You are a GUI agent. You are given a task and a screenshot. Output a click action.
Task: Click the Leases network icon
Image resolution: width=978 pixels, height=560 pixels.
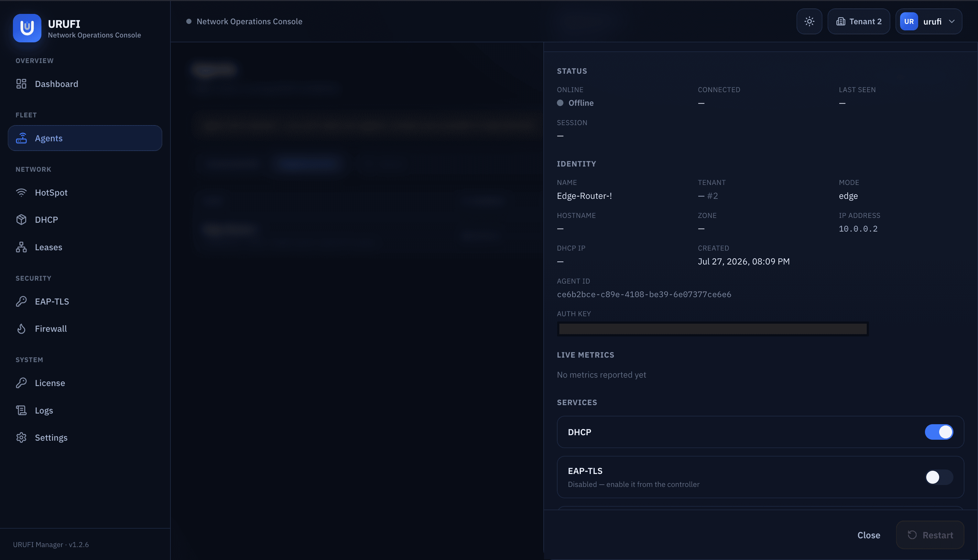coord(21,247)
